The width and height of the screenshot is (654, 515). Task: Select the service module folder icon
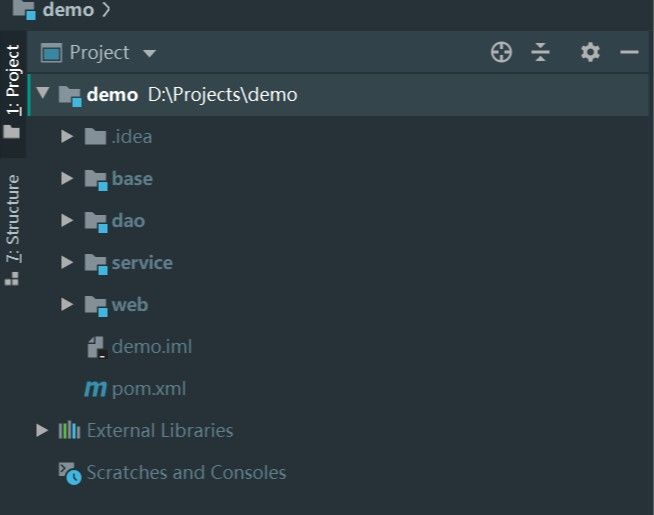tap(96, 264)
